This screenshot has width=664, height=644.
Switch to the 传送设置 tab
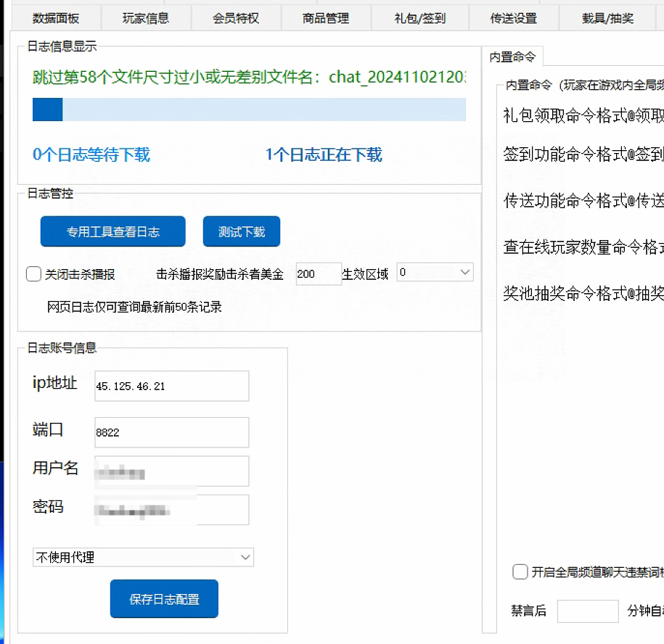pyautogui.click(x=514, y=18)
